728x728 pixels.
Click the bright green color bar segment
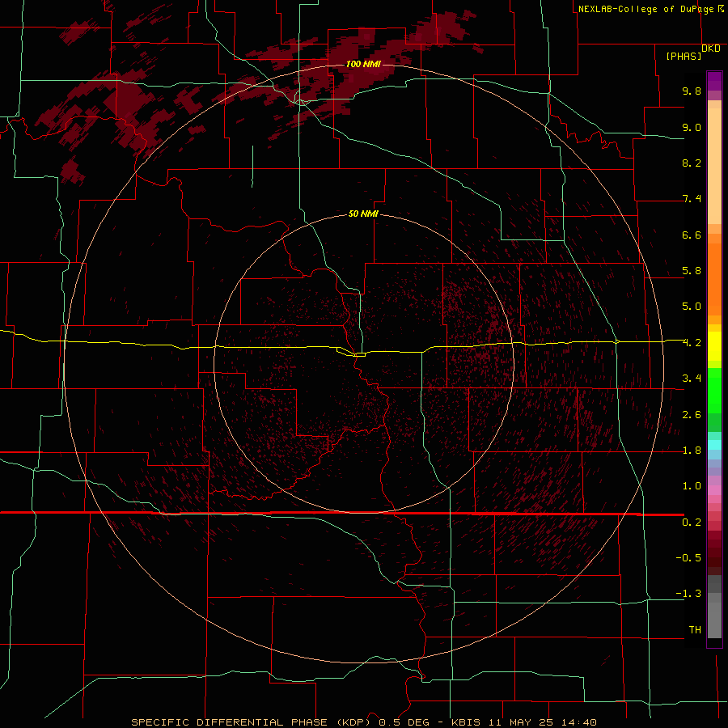714,390
